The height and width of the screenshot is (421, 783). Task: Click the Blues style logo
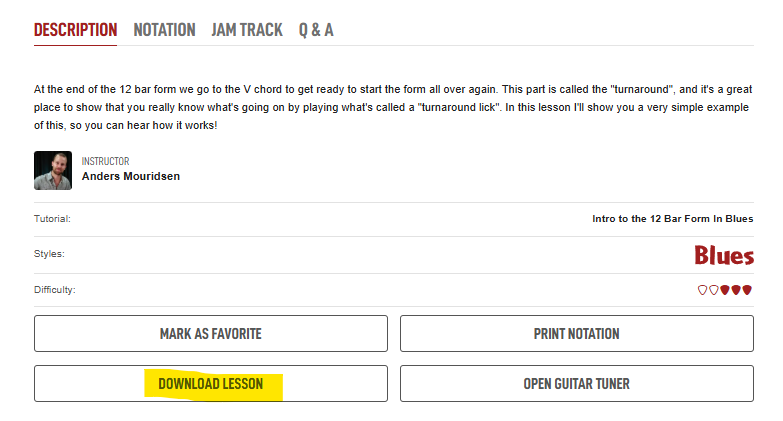point(724,255)
